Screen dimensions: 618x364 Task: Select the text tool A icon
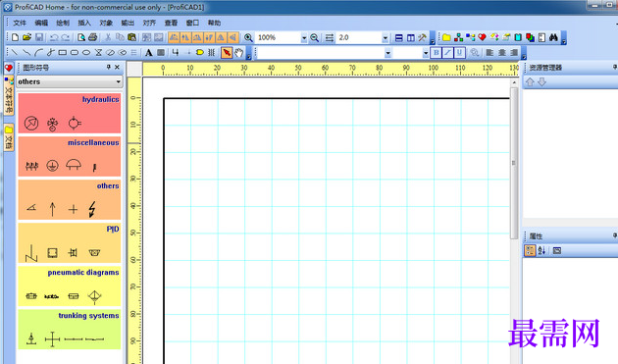point(148,52)
